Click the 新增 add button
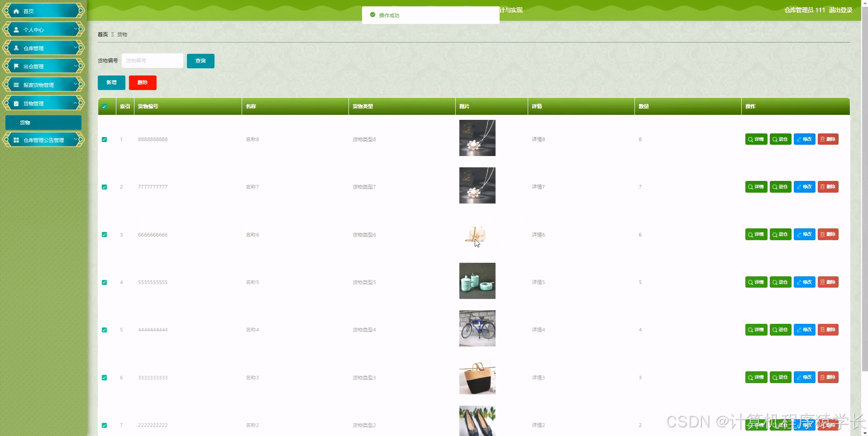The height and width of the screenshot is (436, 868). coord(111,83)
